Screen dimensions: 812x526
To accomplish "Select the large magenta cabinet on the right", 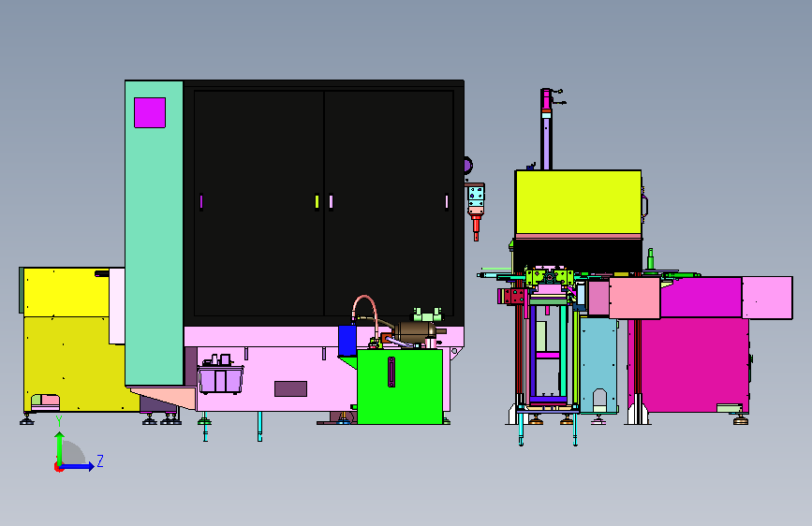I will pyautogui.click(x=695, y=365).
